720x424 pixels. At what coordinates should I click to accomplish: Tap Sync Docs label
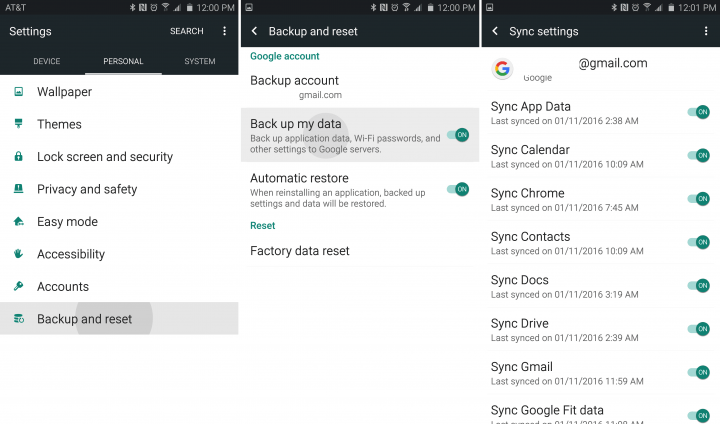519,280
